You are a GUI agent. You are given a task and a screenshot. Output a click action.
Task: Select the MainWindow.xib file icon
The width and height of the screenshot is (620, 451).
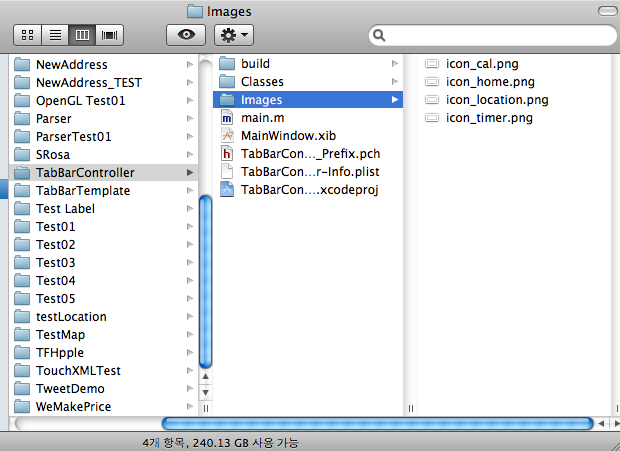[227, 136]
